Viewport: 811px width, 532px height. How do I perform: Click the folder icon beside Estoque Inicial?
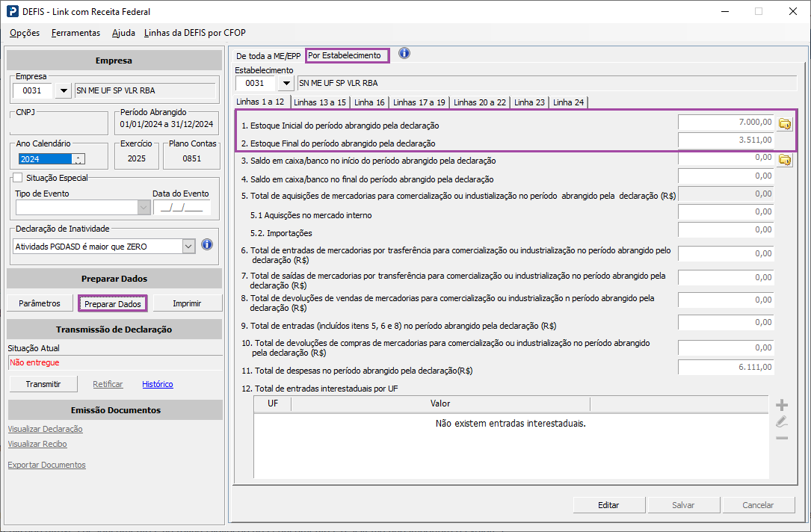(x=785, y=124)
